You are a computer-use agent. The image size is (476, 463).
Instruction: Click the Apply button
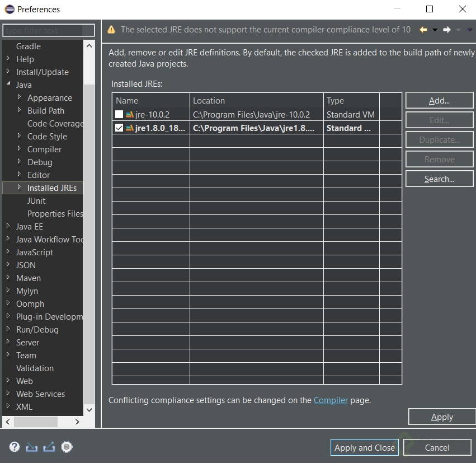(442, 417)
